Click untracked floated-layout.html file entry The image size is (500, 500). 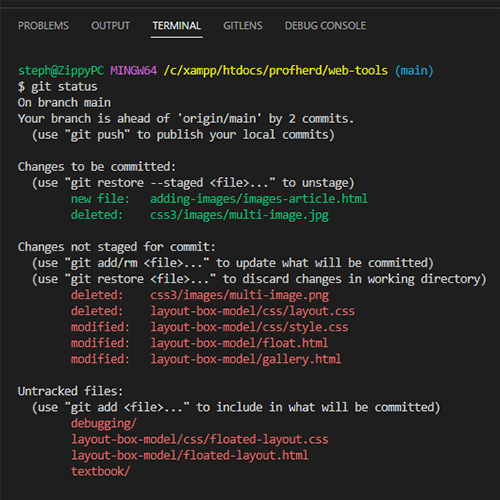(x=190, y=455)
